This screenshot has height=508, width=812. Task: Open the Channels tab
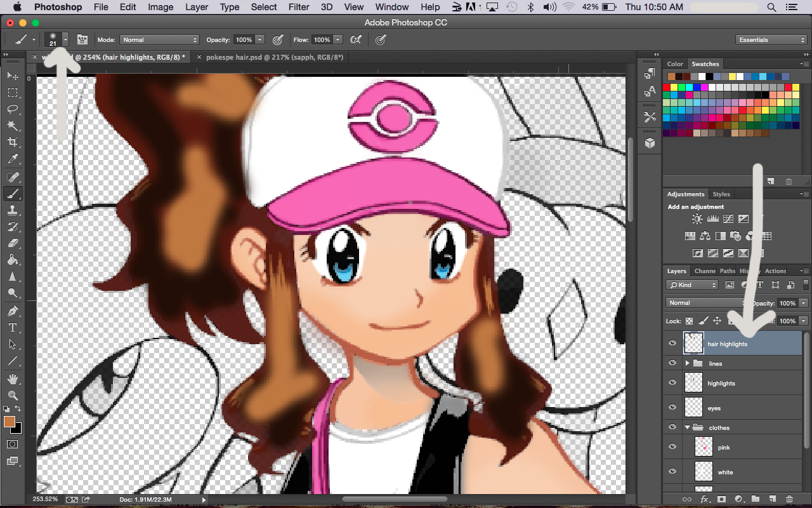pos(705,271)
